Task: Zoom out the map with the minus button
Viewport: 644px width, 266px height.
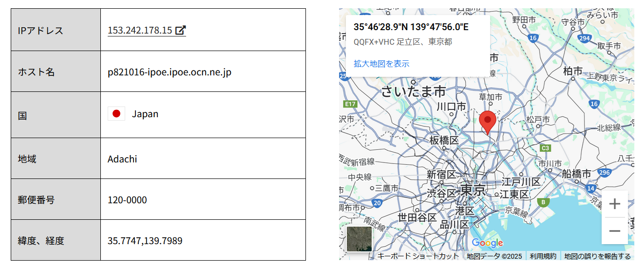Action: tap(615, 231)
